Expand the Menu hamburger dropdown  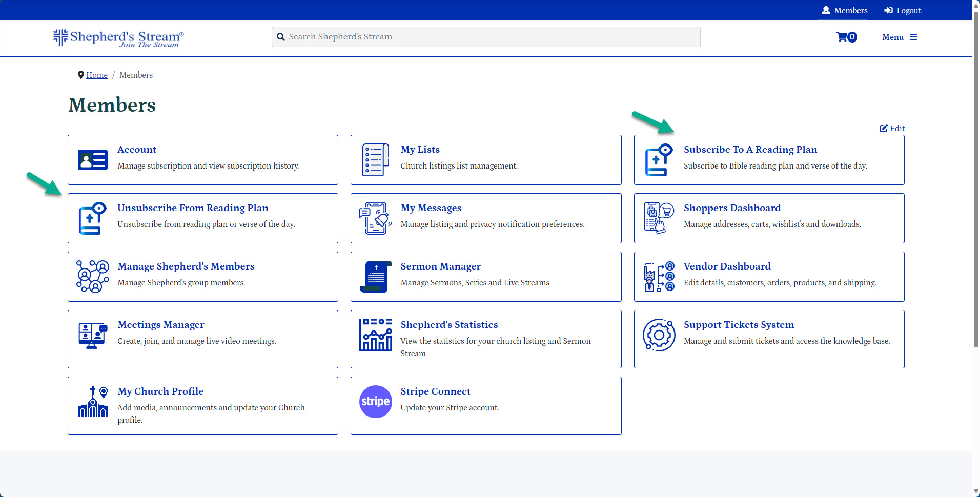click(900, 37)
